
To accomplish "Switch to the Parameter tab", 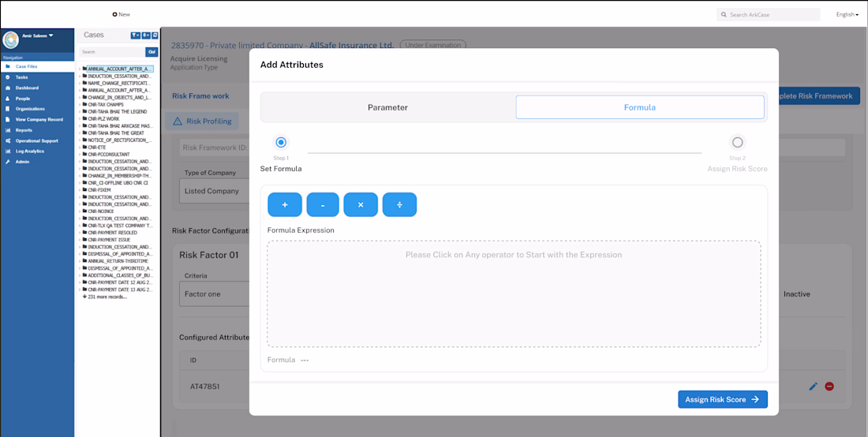I will tap(388, 107).
